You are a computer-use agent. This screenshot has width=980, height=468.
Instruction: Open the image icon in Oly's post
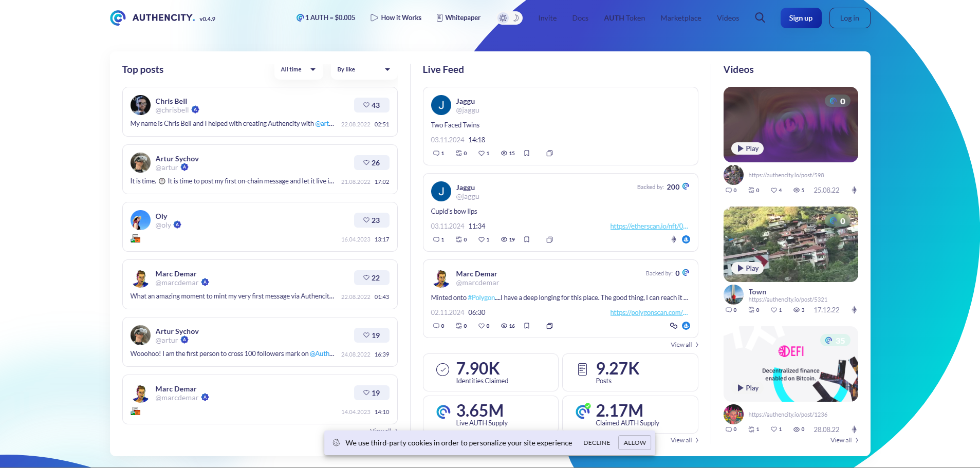(x=135, y=239)
